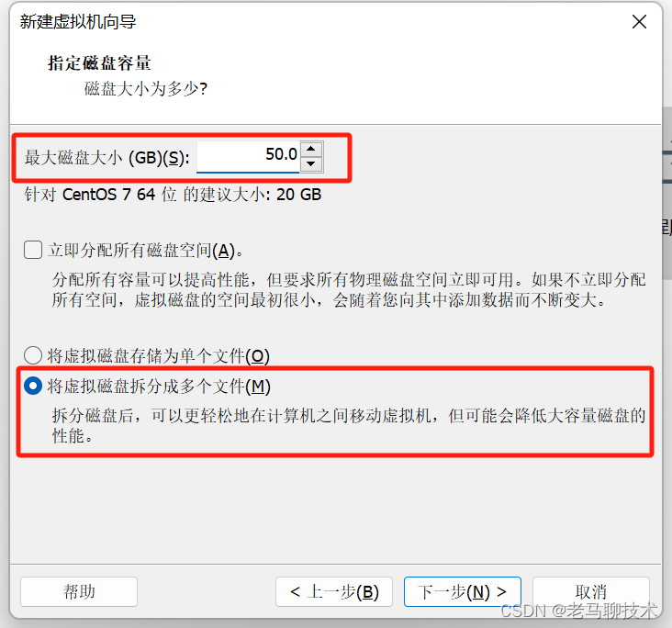Decrease max disk size with down arrow
Screen dimensions: 672x628
(311, 163)
